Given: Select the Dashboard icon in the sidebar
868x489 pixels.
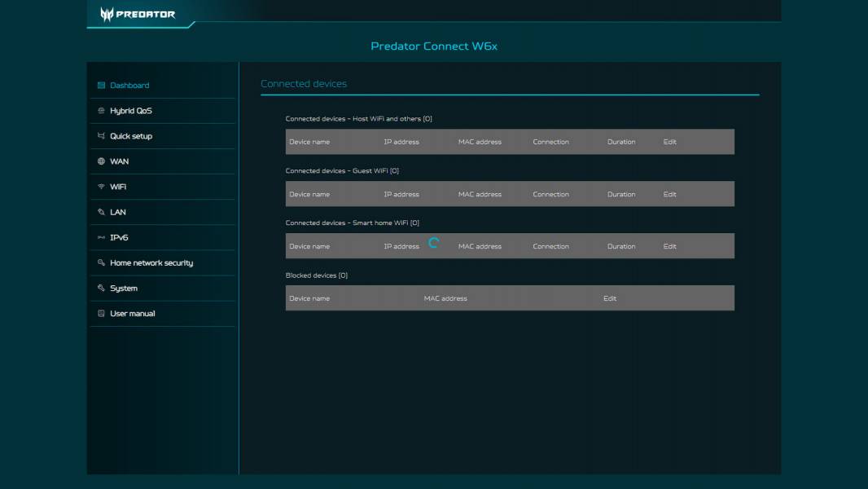Looking at the screenshot, I should (x=100, y=84).
